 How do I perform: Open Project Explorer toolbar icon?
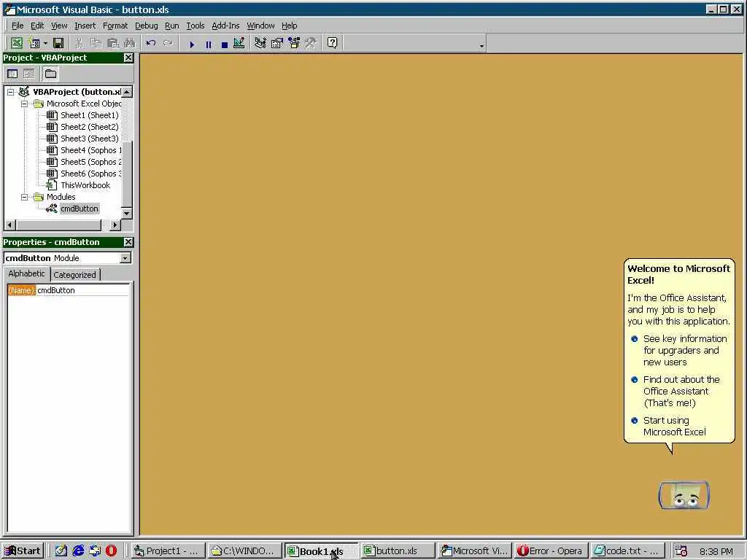(x=260, y=43)
